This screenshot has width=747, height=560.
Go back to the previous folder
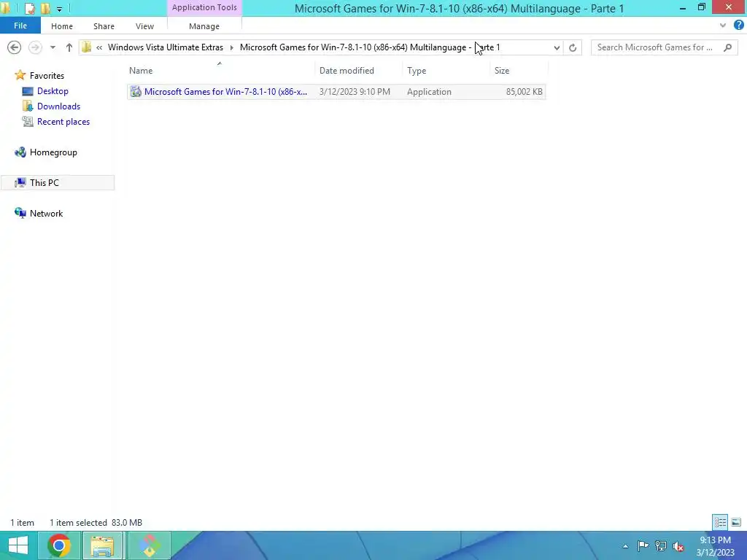[15, 47]
